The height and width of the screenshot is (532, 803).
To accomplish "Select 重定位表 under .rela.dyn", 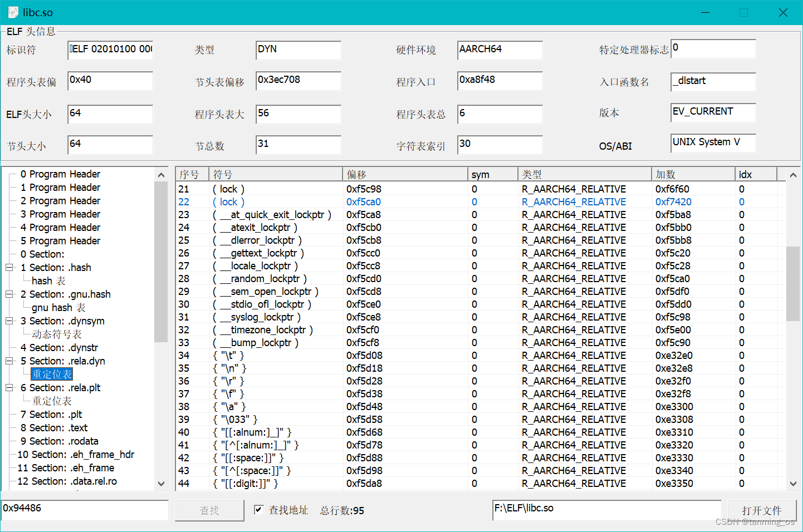I will 52,375.
